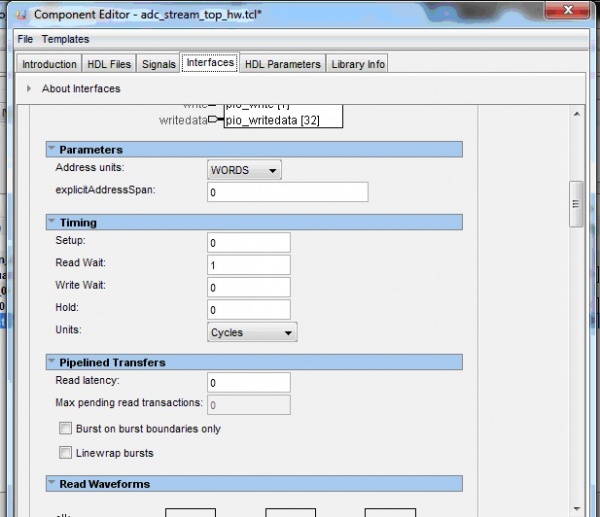Toggle the Linewrap bursts checkbox
Image resolution: width=600 pixels, height=517 pixels.
(x=67, y=453)
